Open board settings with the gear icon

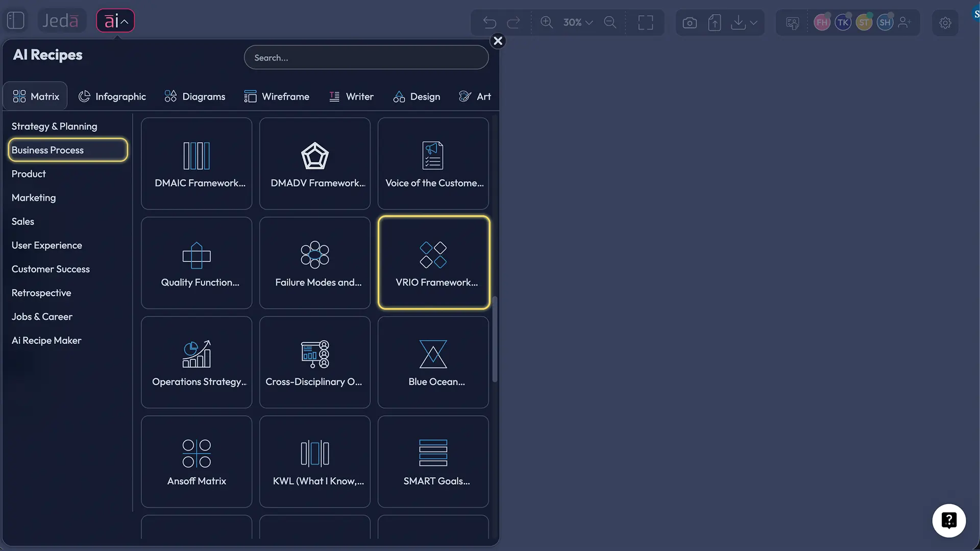(945, 23)
